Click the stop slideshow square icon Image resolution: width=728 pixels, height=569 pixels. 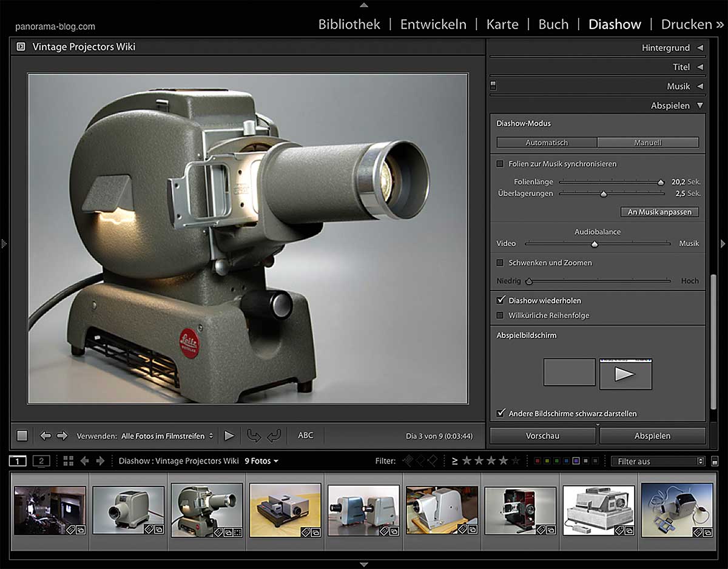tap(22, 436)
